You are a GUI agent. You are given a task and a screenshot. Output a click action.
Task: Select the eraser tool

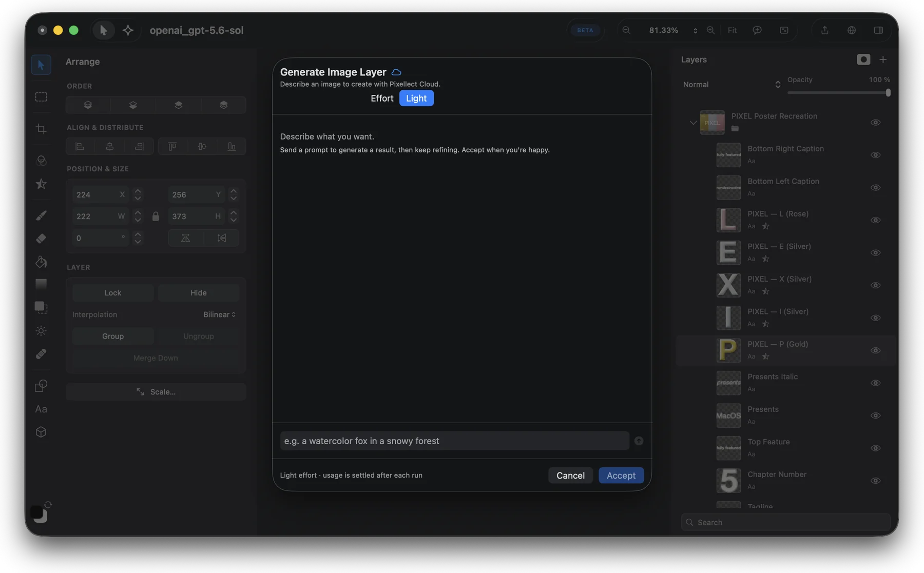pos(41,239)
